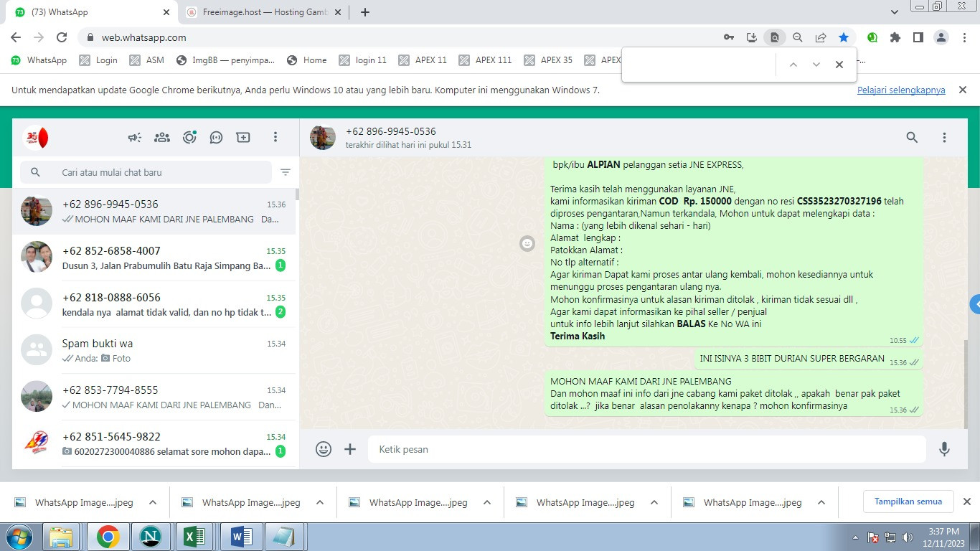Open the zoom magnifier icon in address bar
This screenshot has height=551, width=980.
[797, 37]
